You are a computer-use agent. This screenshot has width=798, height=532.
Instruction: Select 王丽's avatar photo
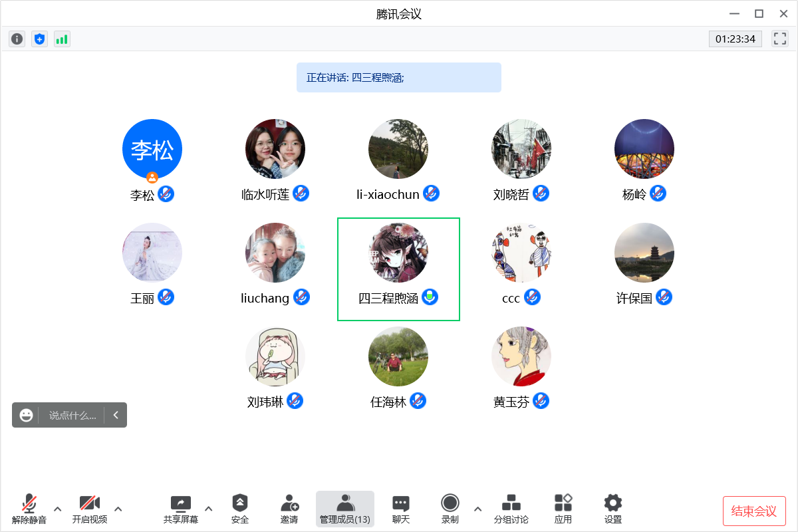pyautogui.click(x=152, y=253)
